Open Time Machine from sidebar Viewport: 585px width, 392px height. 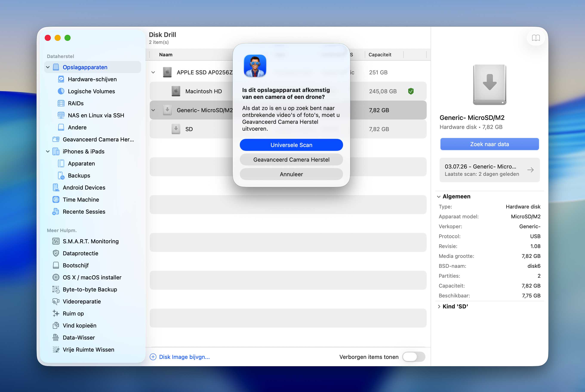(x=81, y=199)
